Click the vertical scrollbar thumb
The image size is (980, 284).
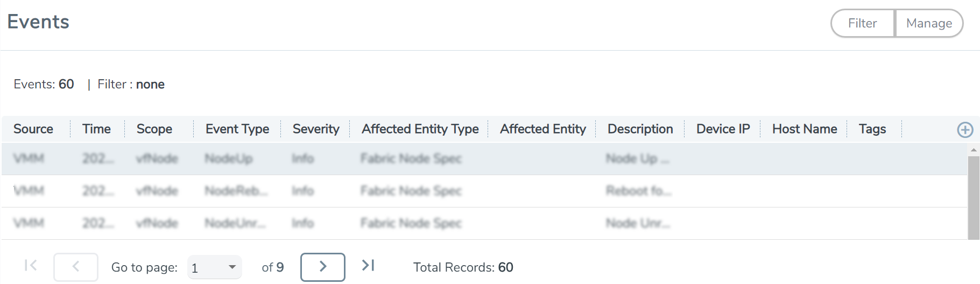coord(974,198)
